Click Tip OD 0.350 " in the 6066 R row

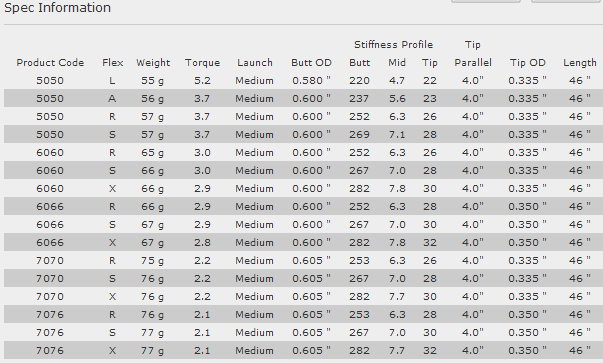(527, 207)
